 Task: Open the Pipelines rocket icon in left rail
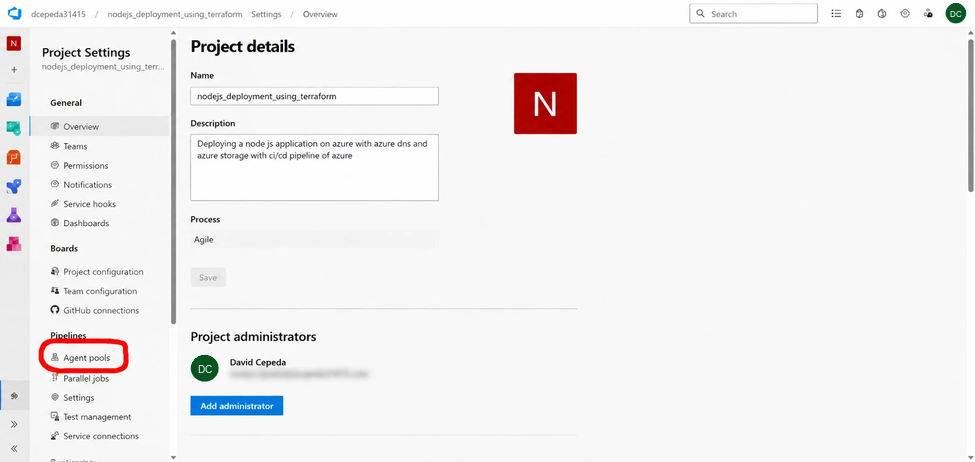[14, 186]
